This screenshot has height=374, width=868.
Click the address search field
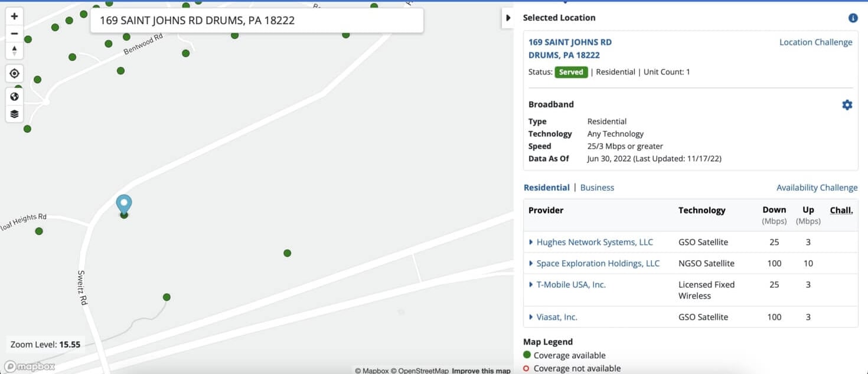tap(256, 21)
